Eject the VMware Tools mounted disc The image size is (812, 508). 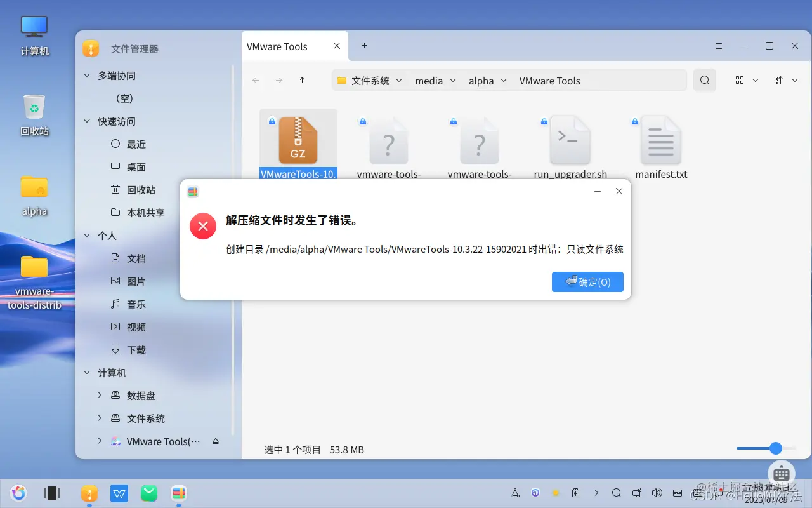(216, 441)
